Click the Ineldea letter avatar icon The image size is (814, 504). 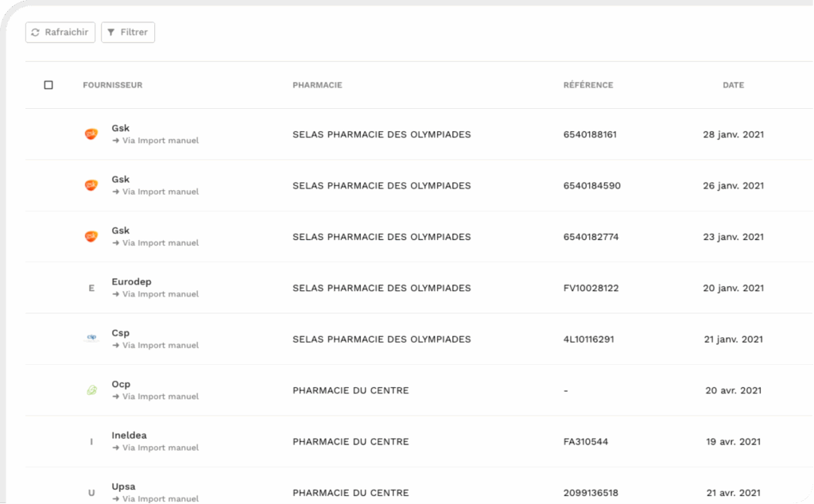pos(91,441)
